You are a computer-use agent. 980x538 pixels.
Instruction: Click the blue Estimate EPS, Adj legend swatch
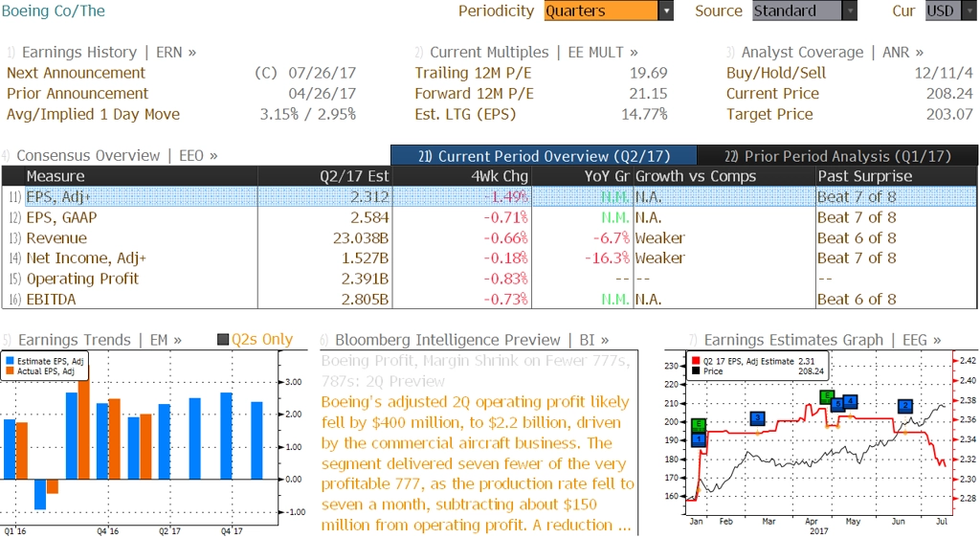pyautogui.click(x=10, y=361)
